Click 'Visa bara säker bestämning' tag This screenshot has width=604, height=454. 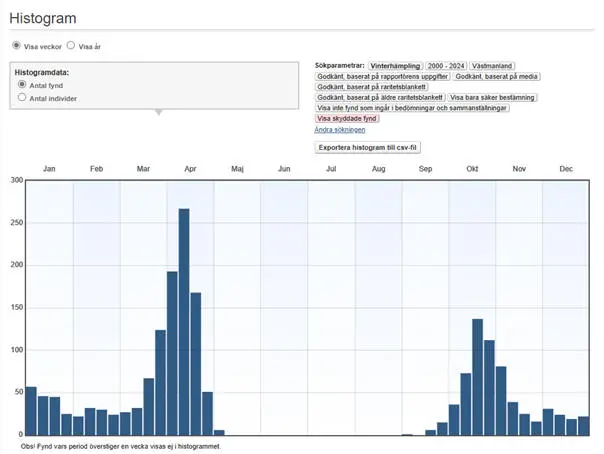coord(492,97)
